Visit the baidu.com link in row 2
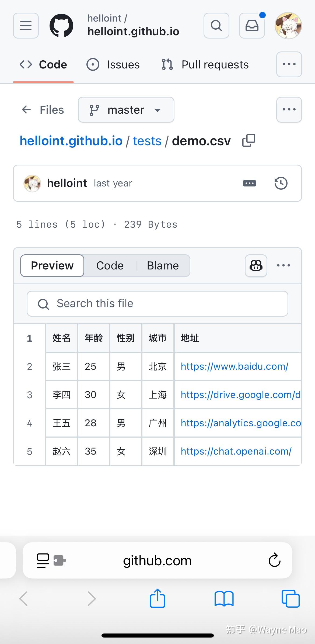The width and height of the screenshot is (315, 644). point(234,366)
